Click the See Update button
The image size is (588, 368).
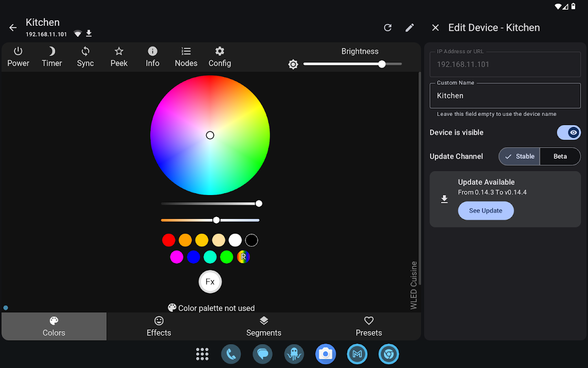tap(486, 211)
